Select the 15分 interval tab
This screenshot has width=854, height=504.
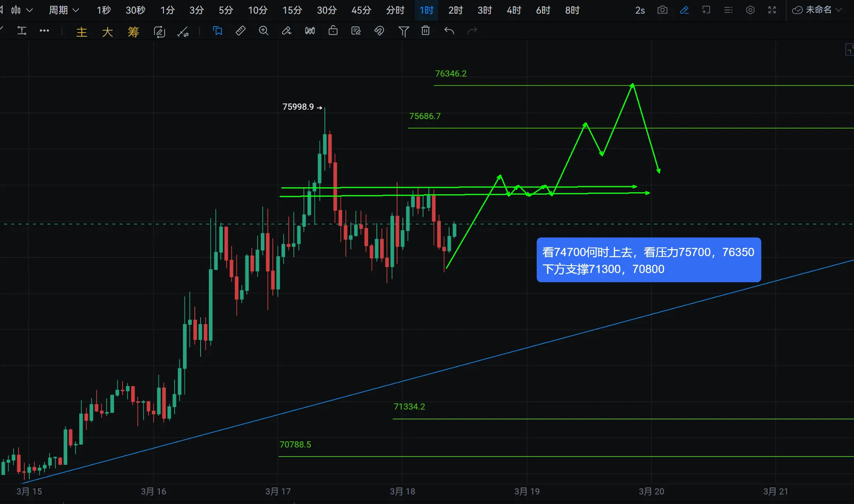tap(292, 10)
